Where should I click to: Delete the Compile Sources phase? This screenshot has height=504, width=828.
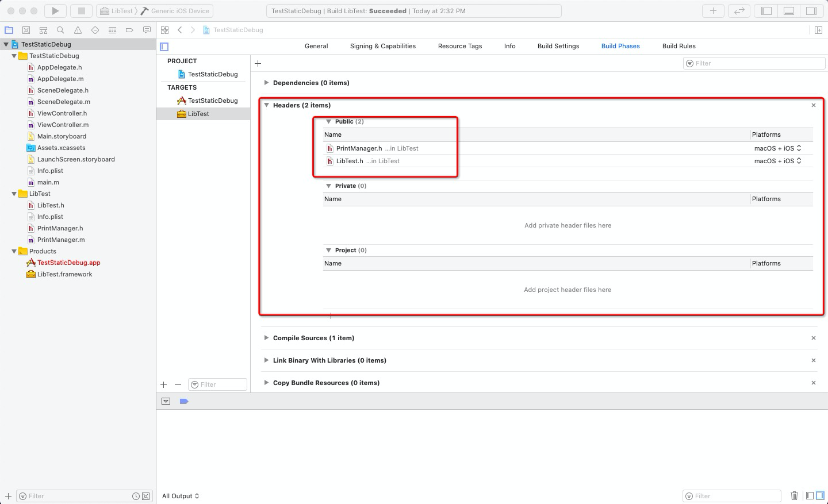(x=814, y=338)
